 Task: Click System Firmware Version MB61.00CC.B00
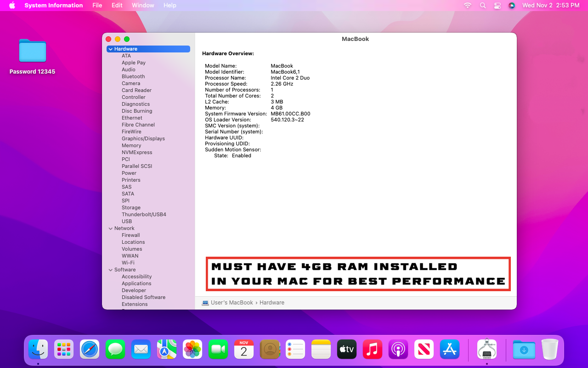290,114
